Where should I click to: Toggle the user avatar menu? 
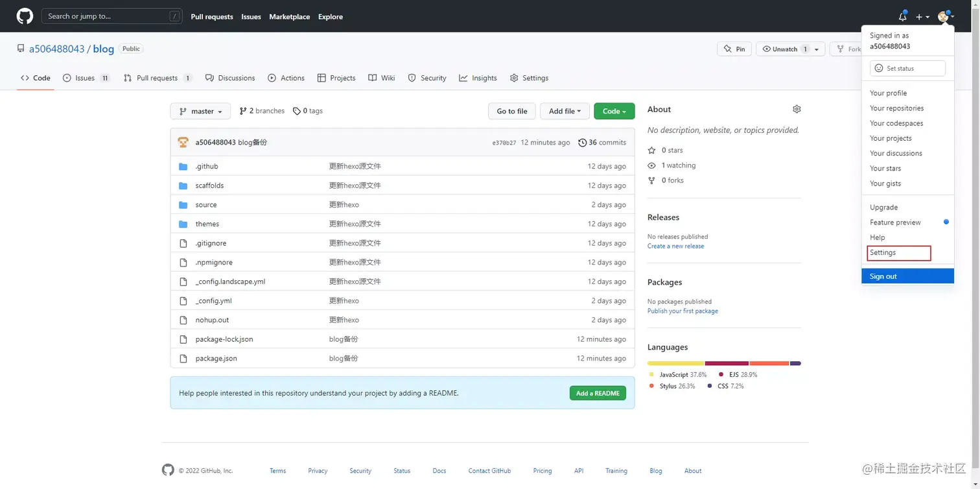click(x=946, y=17)
